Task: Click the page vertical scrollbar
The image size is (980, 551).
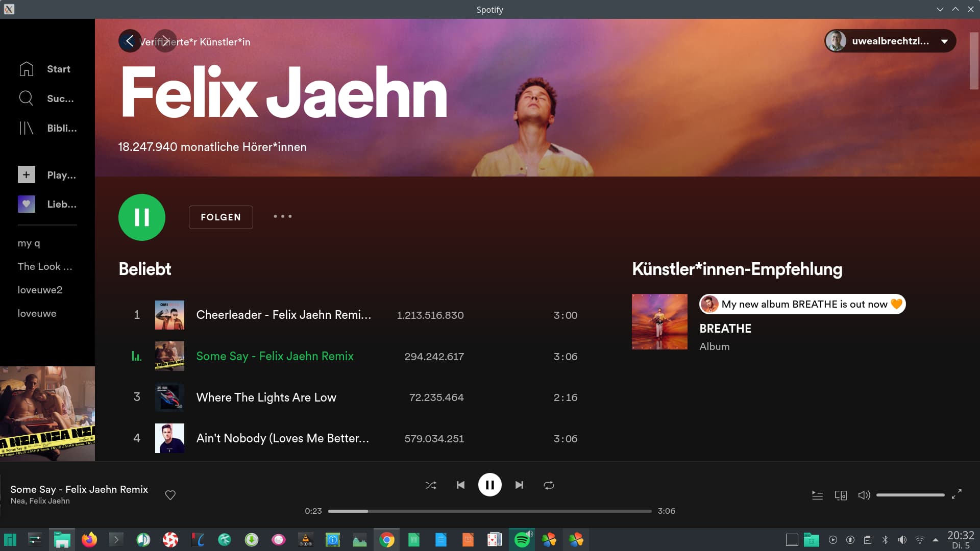Action: pyautogui.click(x=974, y=61)
